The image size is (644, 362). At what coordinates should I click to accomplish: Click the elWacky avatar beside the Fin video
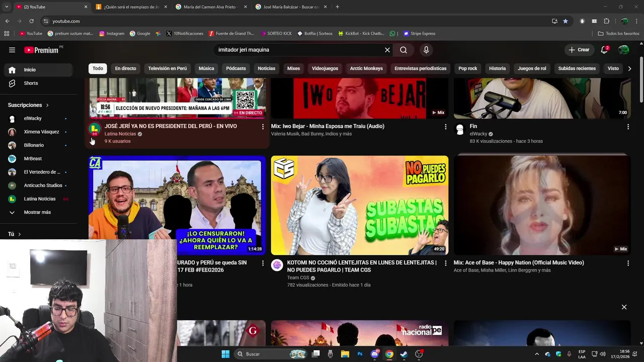(460, 129)
